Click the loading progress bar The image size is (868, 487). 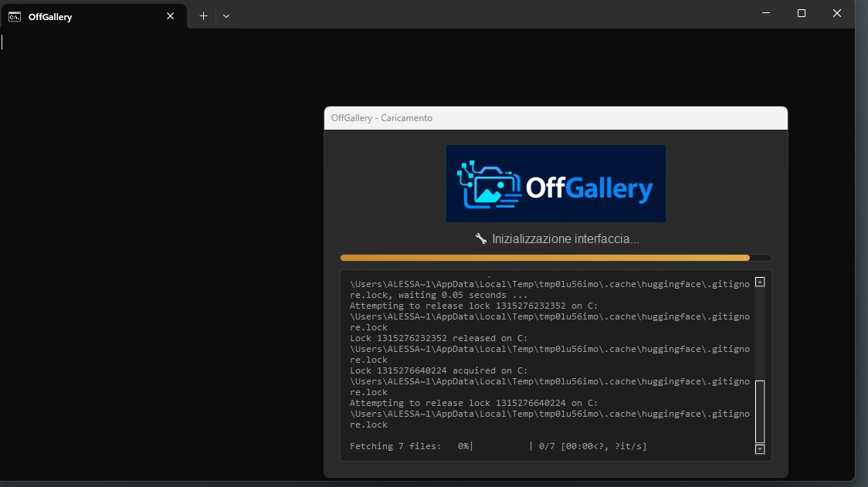pyautogui.click(x=555, y=258)
